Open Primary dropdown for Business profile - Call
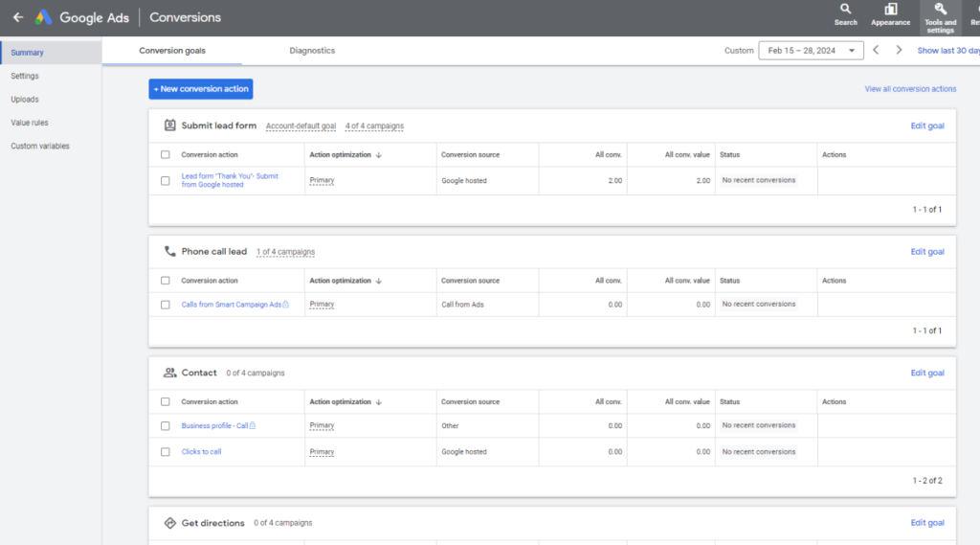 [322, 425]
